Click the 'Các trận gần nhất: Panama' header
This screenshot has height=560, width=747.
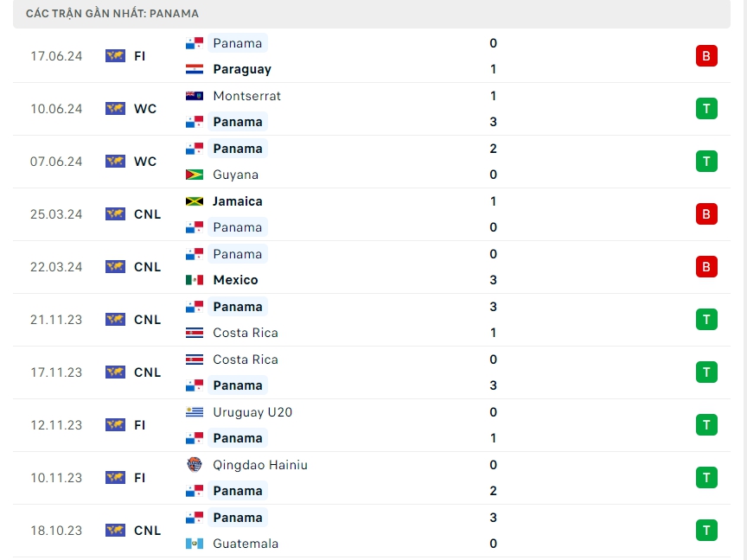[x=112, y=14]
